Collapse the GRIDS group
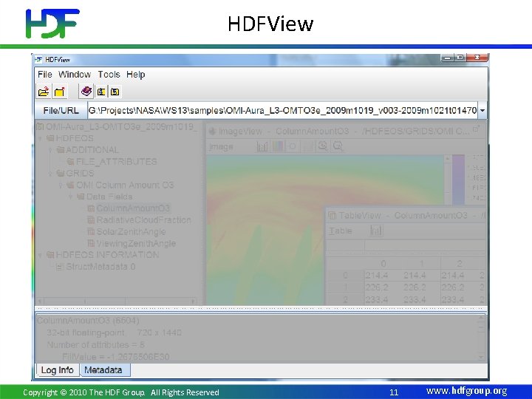Viewport: 532px width, 399px height. pyautogui.click(x=50, y=174)
